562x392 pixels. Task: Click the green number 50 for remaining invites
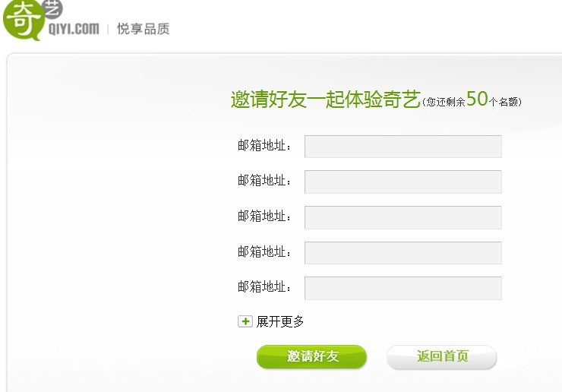pos(477,98)
